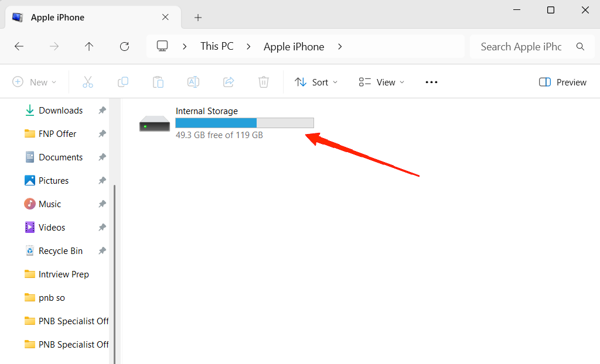Open Downloads in the sidebar
600x364 pixels.
coord(61,111)
